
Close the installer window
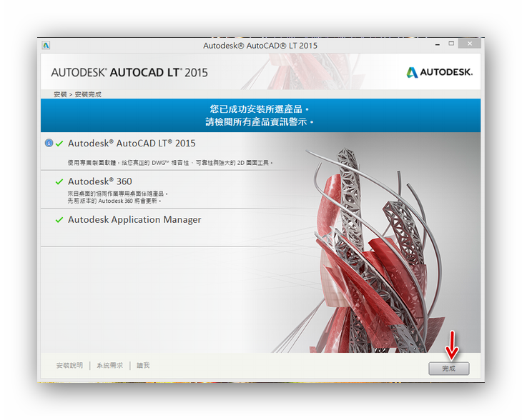(x=470, y=44)
